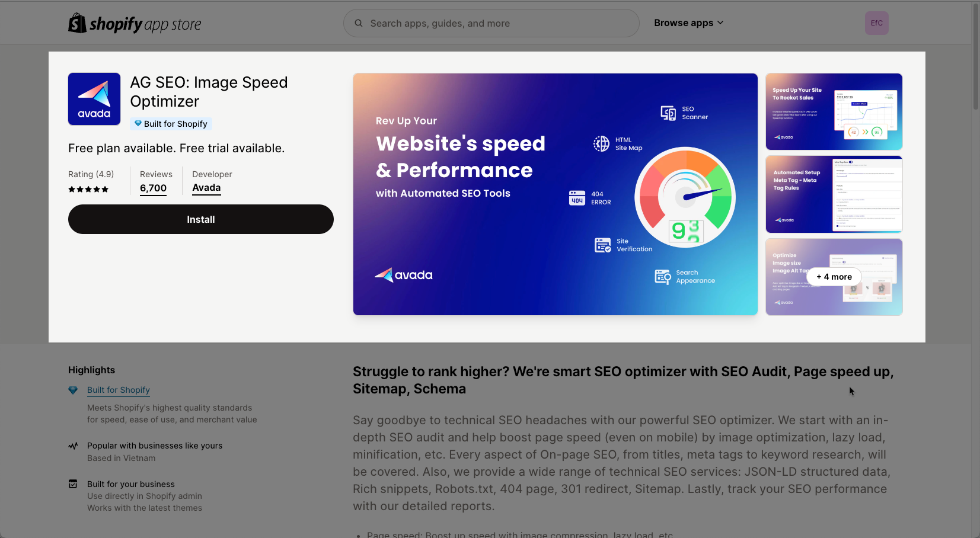Click the Built for your business icon
Image resolution: width=980 pixels, height=538 pixels.
(x=73, y=484)
